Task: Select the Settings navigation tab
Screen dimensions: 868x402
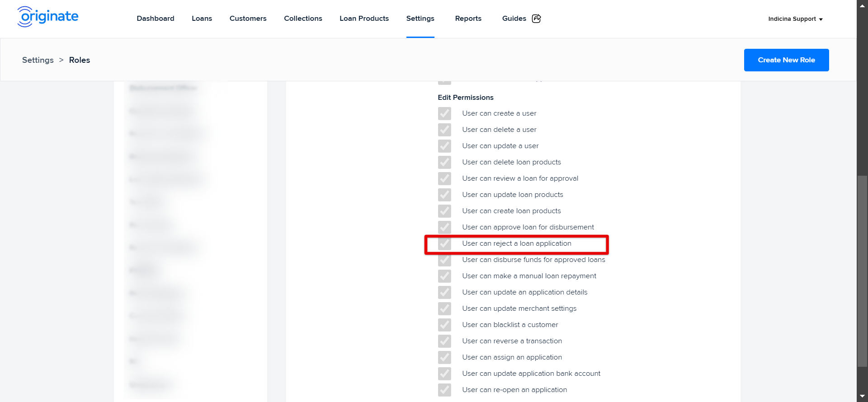Action: pos(420,19)
